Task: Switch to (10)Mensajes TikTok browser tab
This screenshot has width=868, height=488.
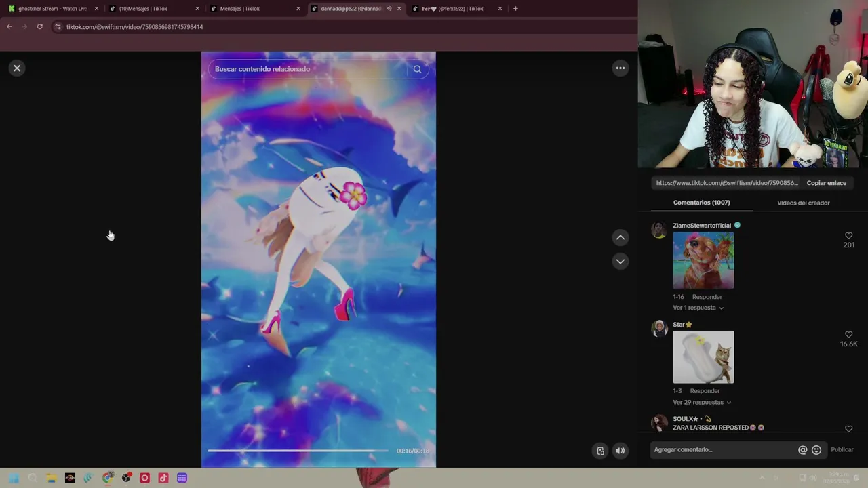Action: pyautogui.click(x=154, y=9)
